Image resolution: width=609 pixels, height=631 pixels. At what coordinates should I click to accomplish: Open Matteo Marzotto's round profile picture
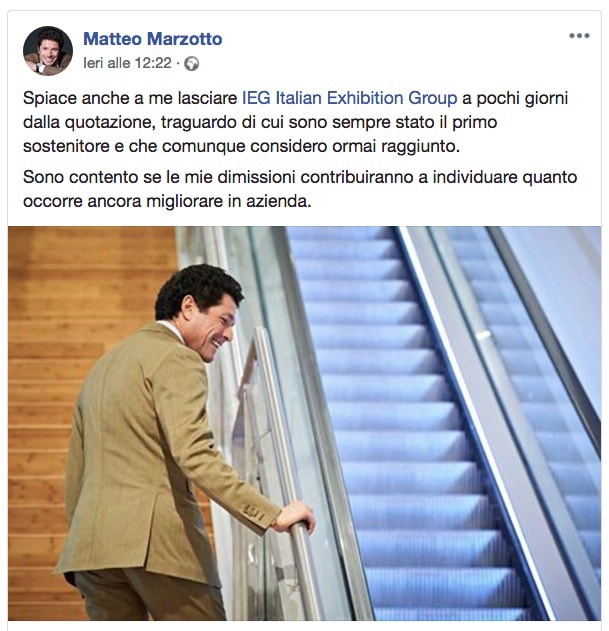(48, 51)
